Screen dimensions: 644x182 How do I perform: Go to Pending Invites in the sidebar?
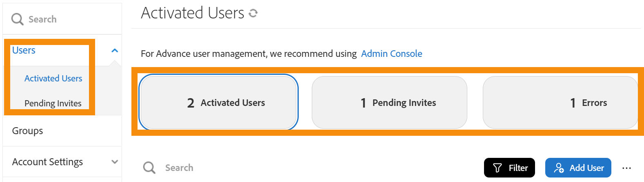click(x=53, y=103)
